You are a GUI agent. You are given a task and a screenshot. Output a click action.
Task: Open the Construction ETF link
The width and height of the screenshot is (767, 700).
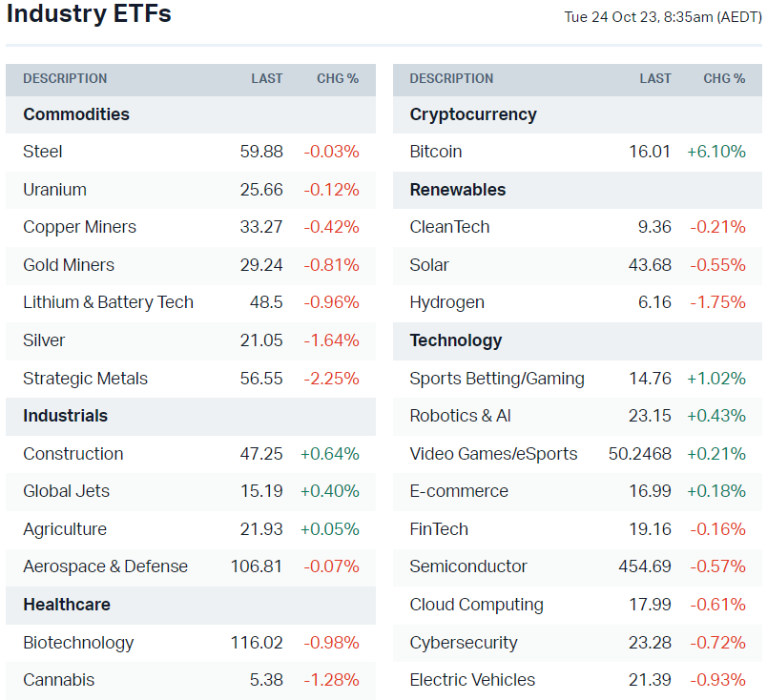coord(73,454)
